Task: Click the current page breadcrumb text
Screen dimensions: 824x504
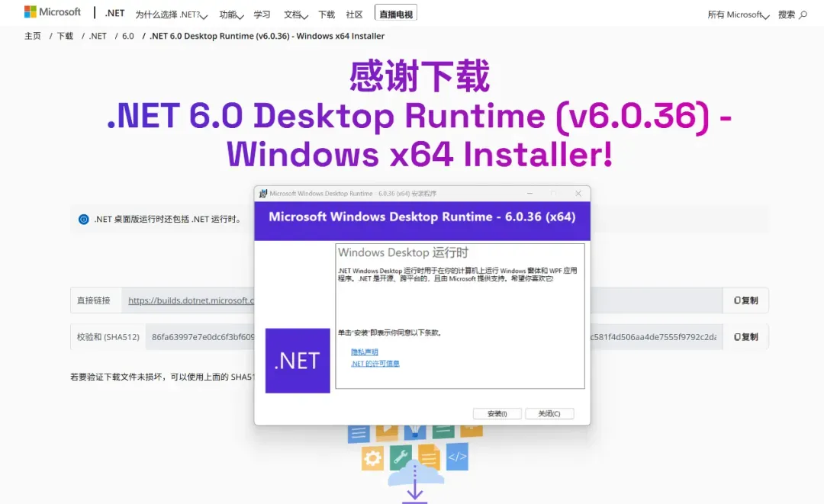Action: (267, 36)
